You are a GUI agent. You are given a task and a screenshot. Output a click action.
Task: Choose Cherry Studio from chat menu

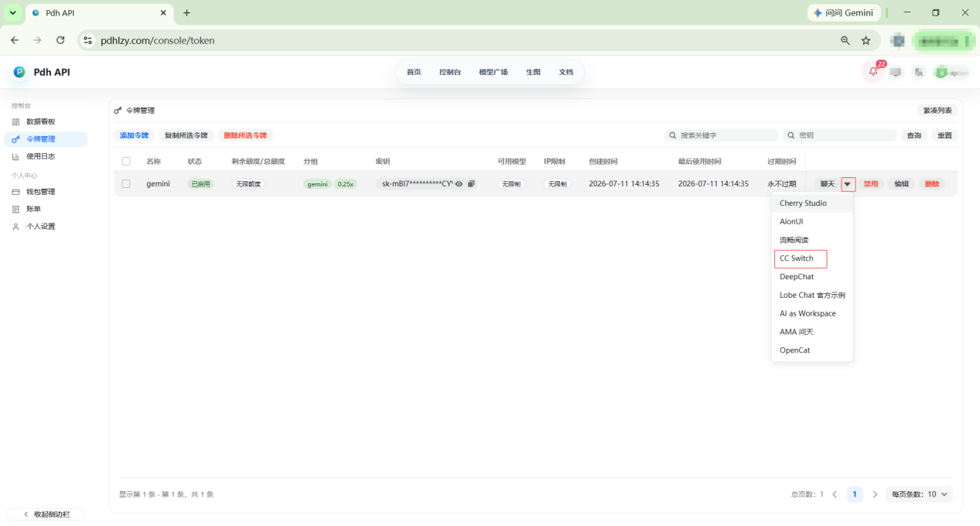(x=812, y=203)
